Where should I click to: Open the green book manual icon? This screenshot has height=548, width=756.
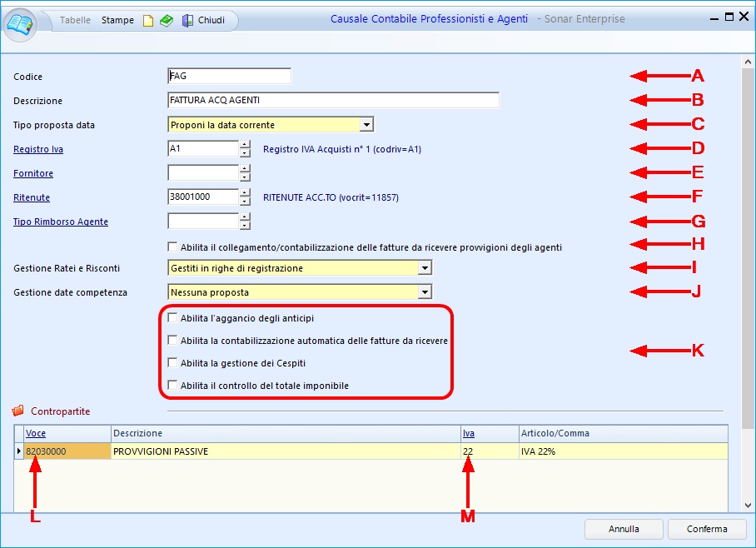pyautogui.click(x=167, y=21)
